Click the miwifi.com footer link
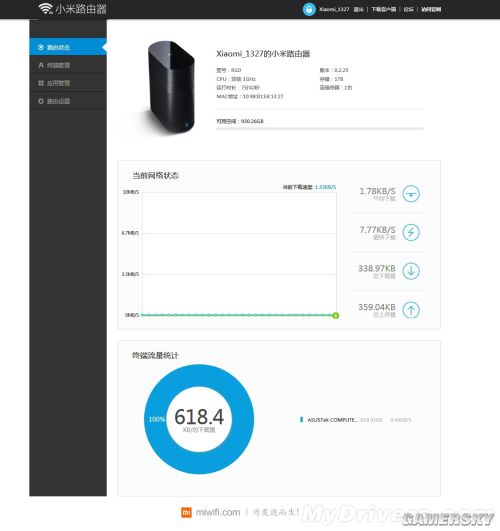 pos(218,512)
